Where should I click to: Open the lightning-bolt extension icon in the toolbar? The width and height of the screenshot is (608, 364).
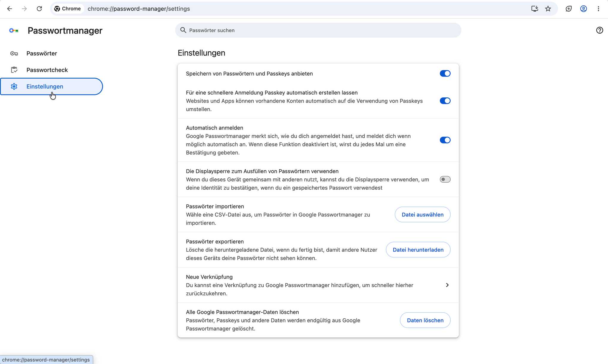click(x=569, y=9)
